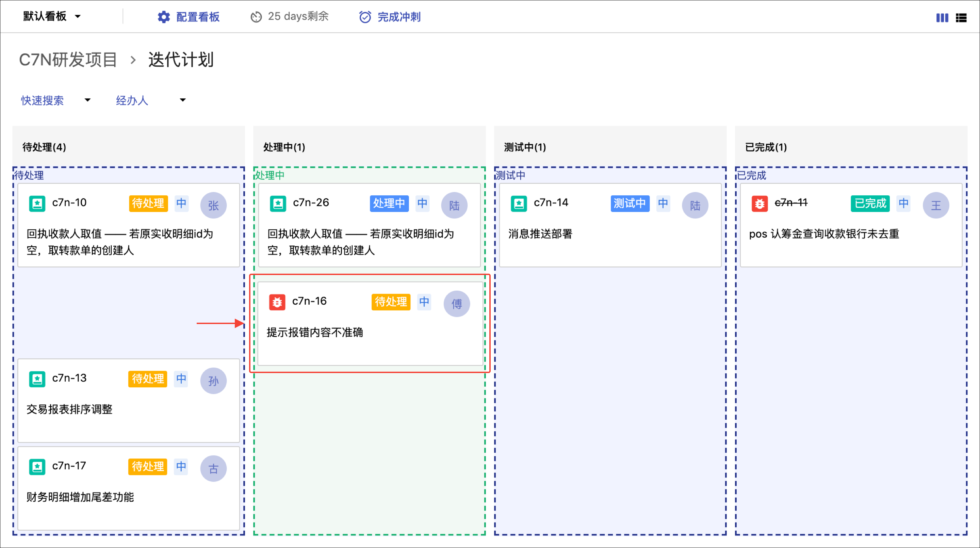The width and height of the screenshot is (980, 548).
Task: Click summary 提示报错内容不准确
Action: pyautogui.click(x=315, y=332)
